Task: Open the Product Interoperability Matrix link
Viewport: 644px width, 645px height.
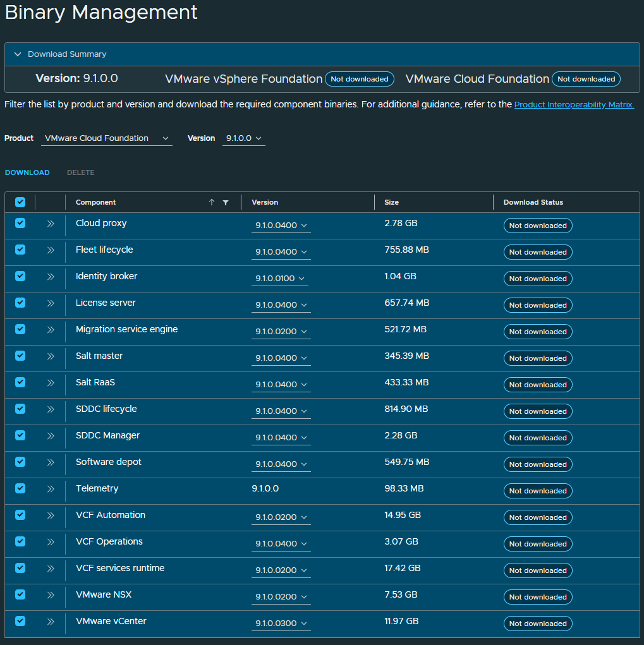Action: click(574, 104)
